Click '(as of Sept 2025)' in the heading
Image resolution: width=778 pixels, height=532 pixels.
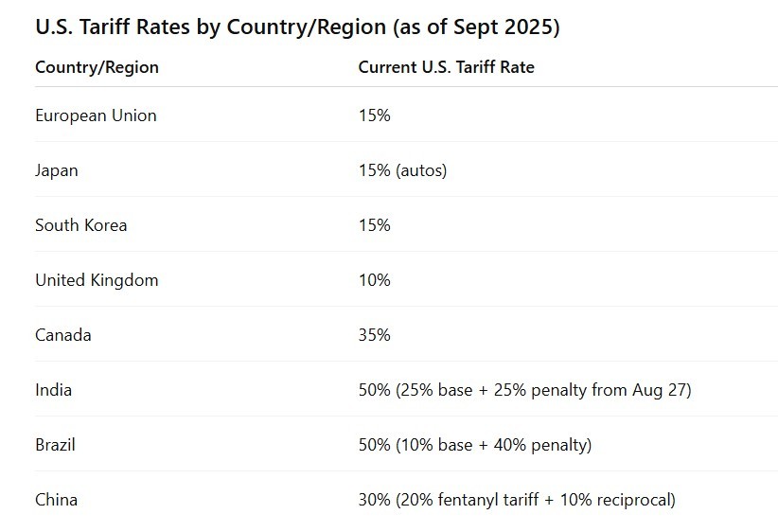point(476,27)
